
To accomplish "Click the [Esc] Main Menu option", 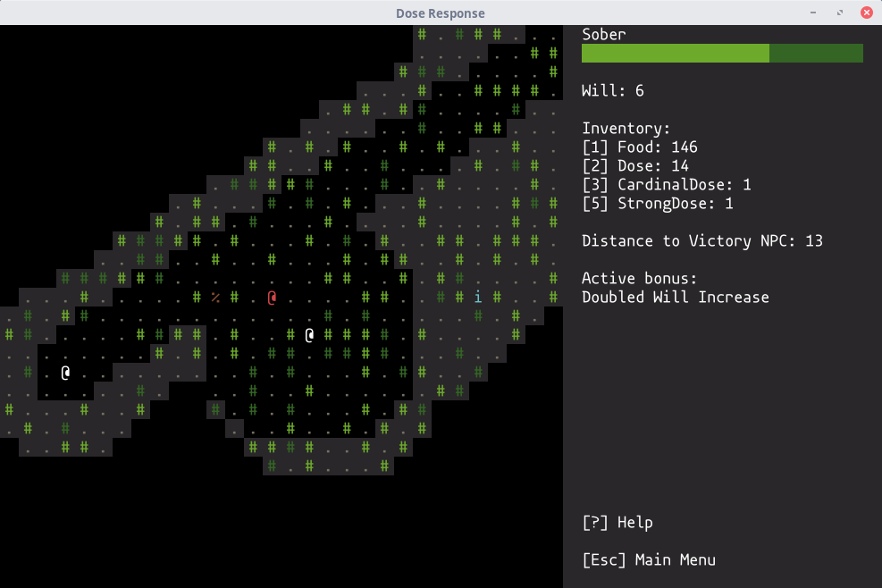I will tap(649, 560).
